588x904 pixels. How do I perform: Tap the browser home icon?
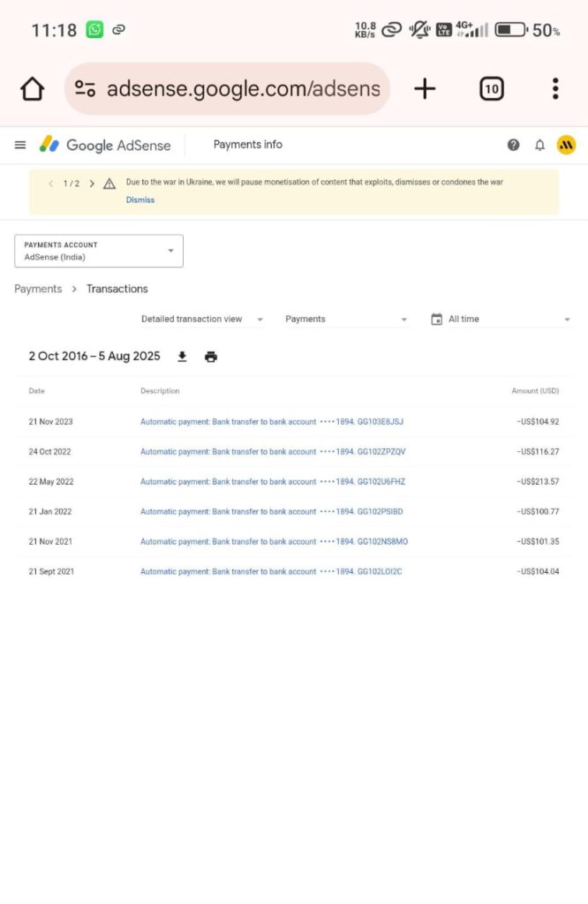point(33,89)
